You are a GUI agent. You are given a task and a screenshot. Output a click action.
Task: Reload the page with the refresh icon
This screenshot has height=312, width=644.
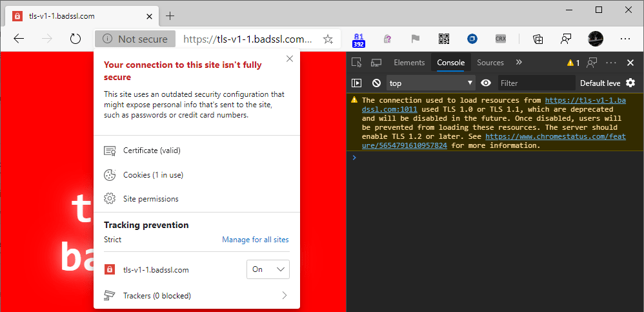pos(75,39)
